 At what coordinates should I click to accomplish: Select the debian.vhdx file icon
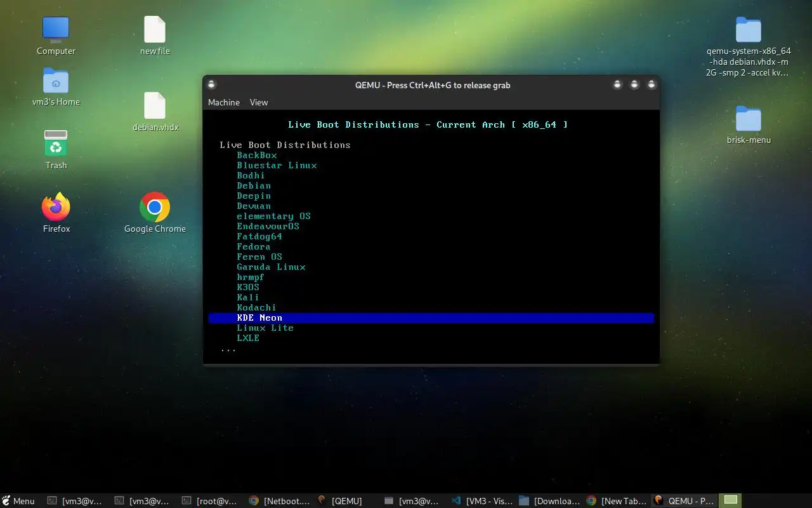155,106
